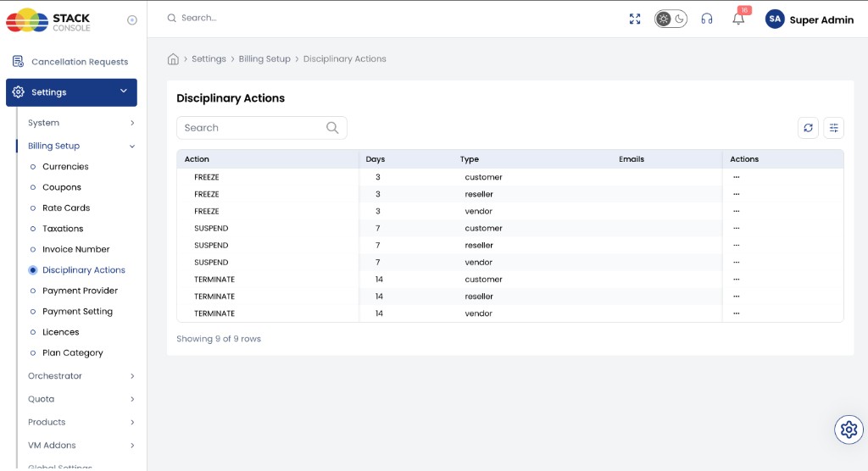
Task: Open Super Admin profile menu
Action: pyautogui.click(x=821, y=20)
